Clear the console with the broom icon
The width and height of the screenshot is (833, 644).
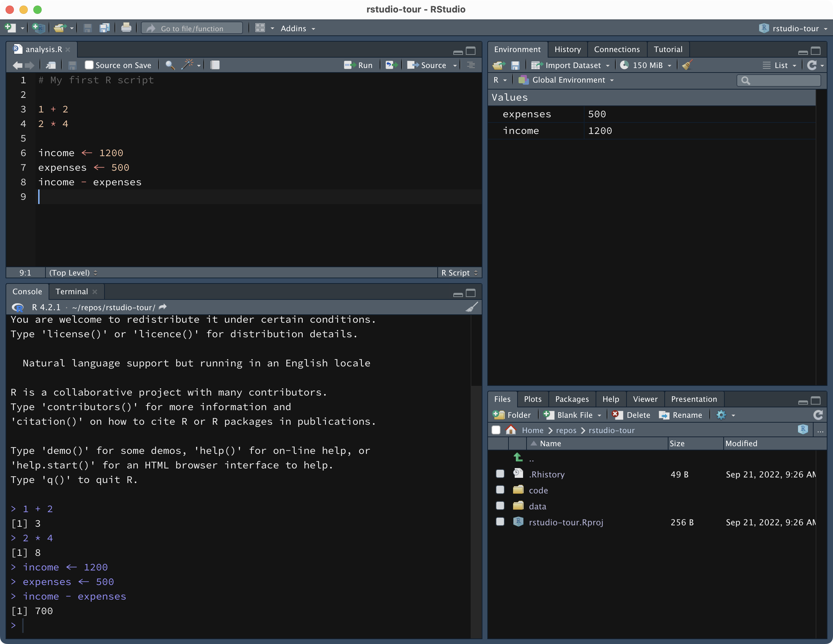[x=472, y=307]
